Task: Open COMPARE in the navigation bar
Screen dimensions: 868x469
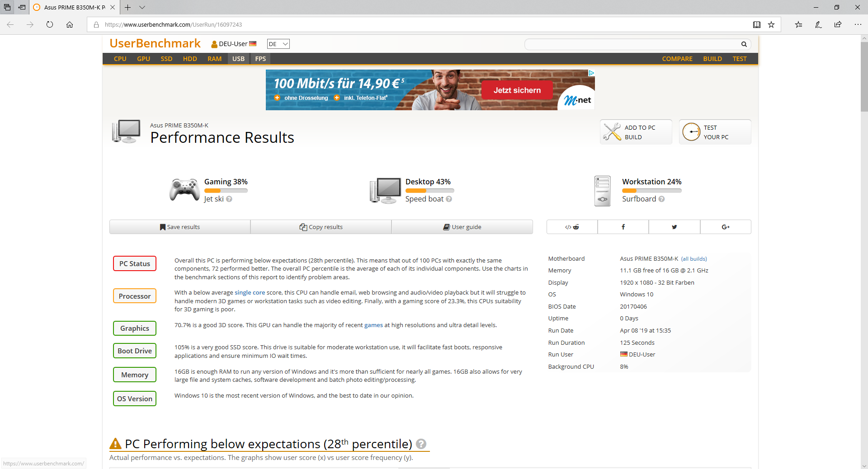Action: coord(677,59)
